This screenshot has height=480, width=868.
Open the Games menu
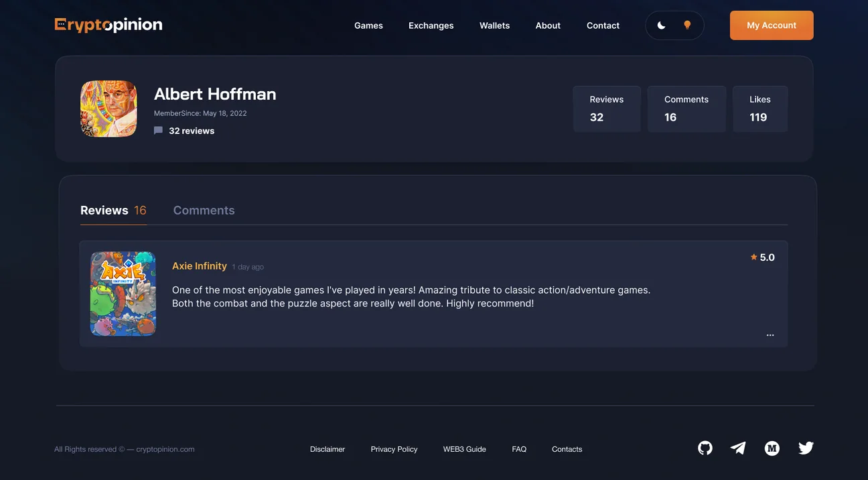pos(368,25)
